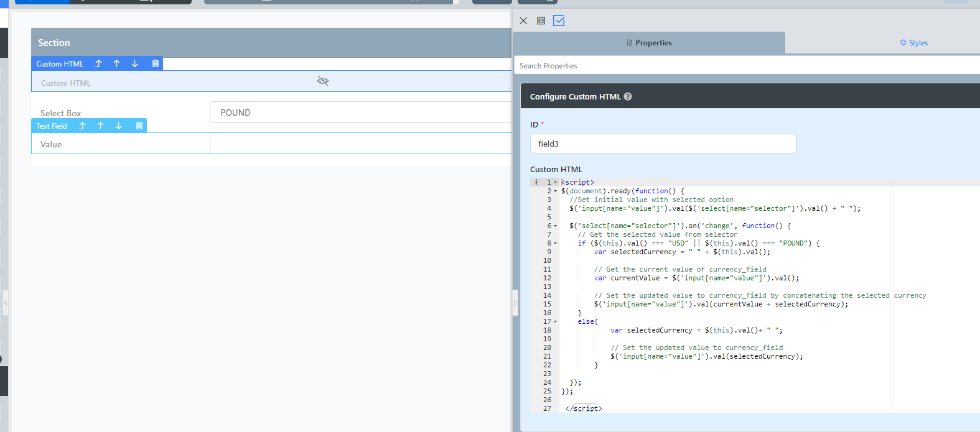Click line number 10 in the gutter

point(547,260)
